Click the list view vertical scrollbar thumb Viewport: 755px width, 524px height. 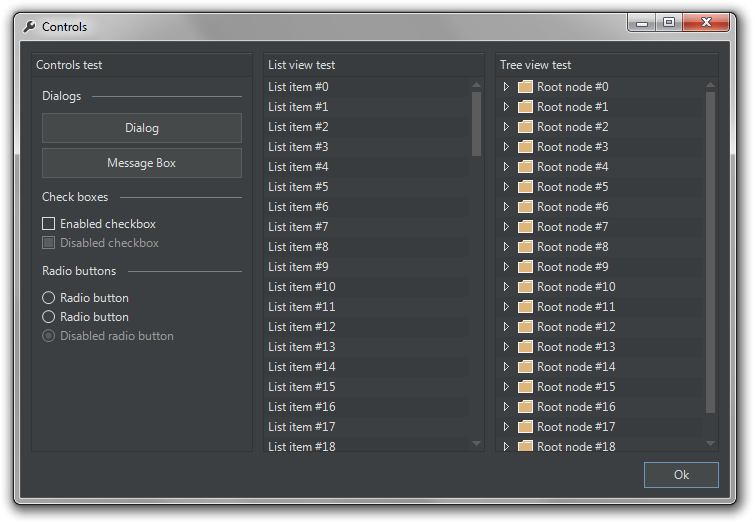click(x=476, y=124)
